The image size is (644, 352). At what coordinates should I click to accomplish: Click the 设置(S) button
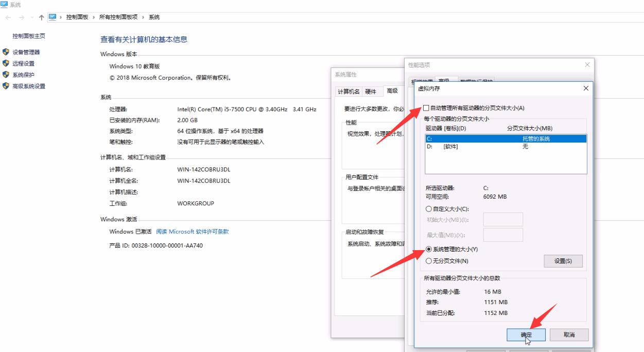[x=563, y=261]
